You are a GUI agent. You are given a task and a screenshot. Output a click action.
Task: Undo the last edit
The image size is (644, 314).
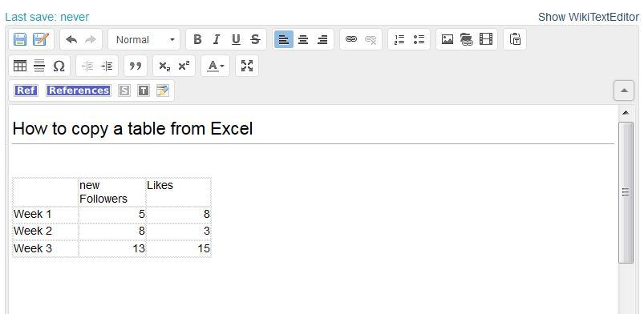[71, 39]
